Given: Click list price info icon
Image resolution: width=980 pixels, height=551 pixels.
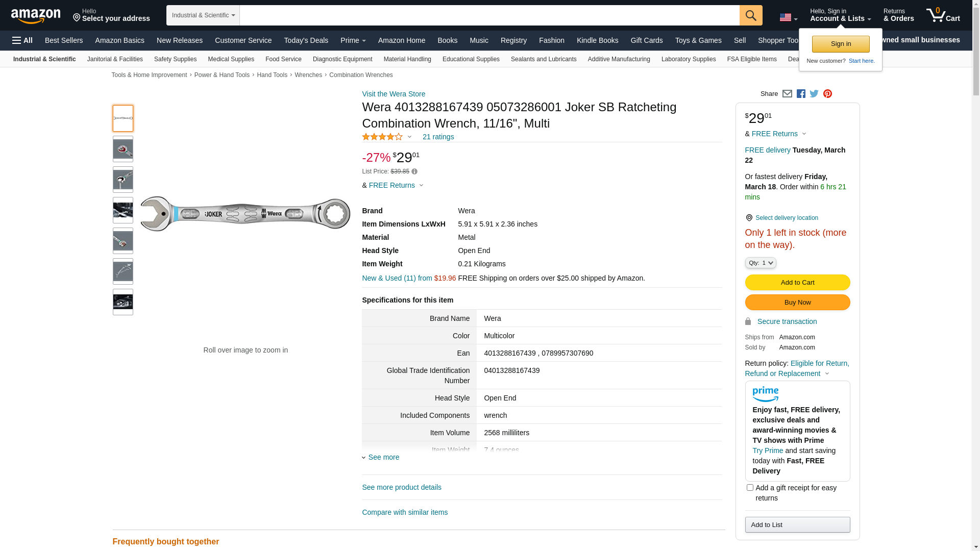Looking at the screenshot, I should [414, 172].
